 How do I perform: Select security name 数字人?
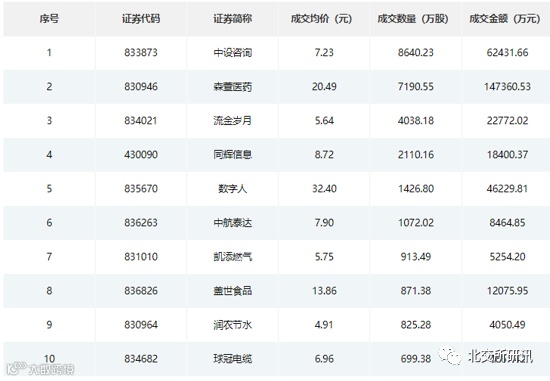(233, 189)
